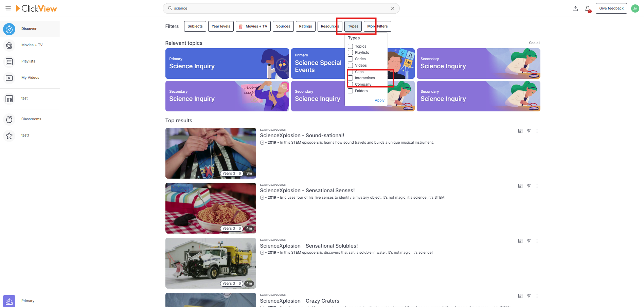Collapse the Types filter dropdown
The height and width of the screenshot is (307, 644).
click(x=353, y=26)
